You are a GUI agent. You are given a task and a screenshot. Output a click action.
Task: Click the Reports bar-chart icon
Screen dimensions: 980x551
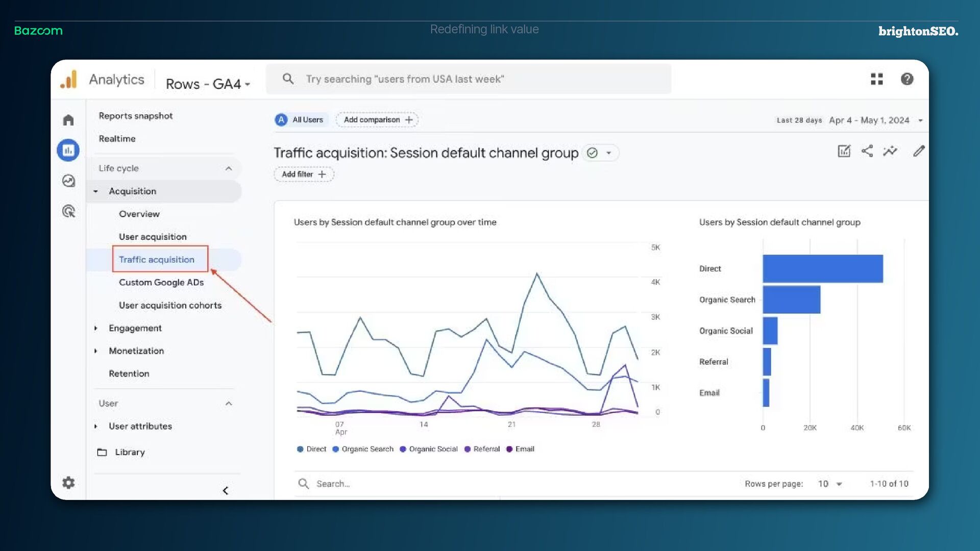tap(68, 150)
